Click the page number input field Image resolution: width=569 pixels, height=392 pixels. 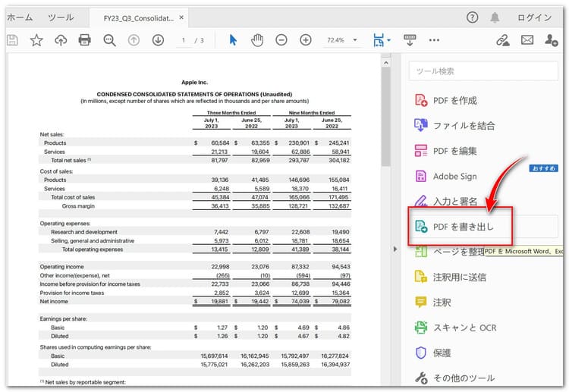click(184, 40)
